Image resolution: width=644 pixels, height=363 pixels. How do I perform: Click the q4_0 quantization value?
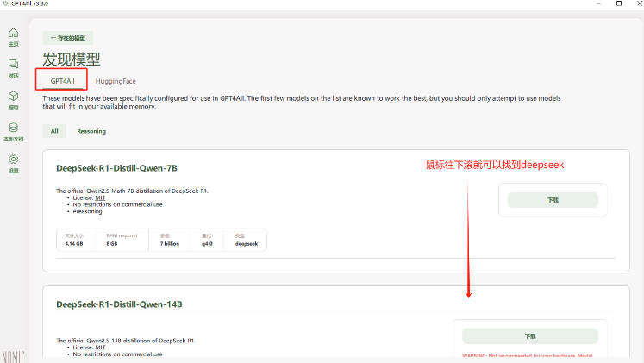click(x=207, y=243)
